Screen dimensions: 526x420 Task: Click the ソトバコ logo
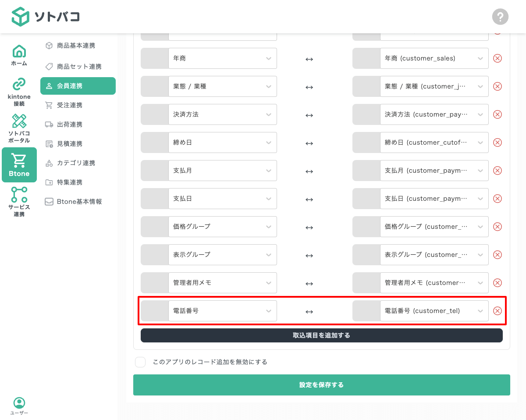[45, 17]
